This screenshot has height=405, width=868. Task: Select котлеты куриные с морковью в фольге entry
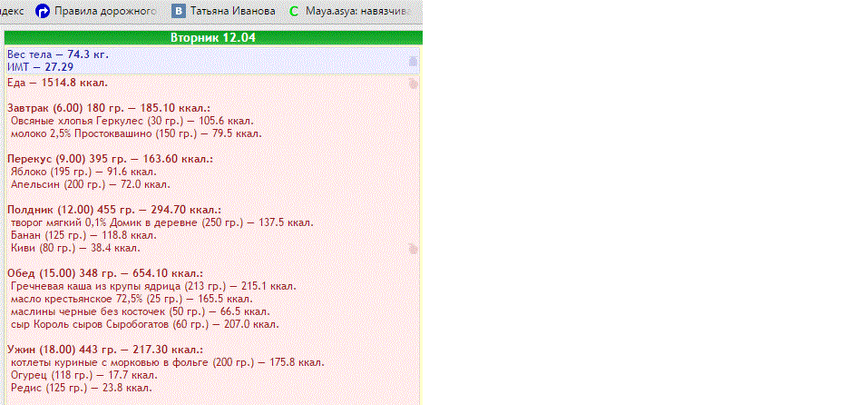click(168, 363)
